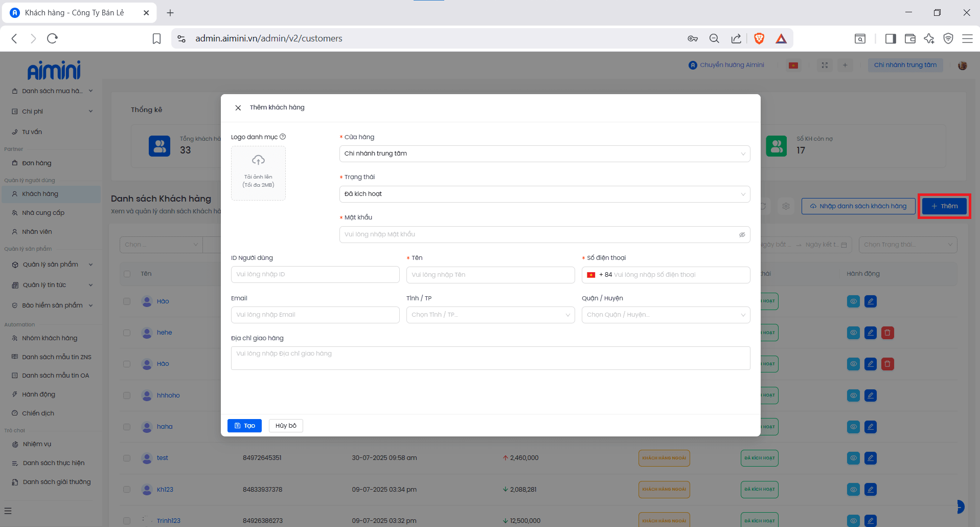Click the Vietnam flag country code
This screenshot has height=527, width=980.
point(591,275)
